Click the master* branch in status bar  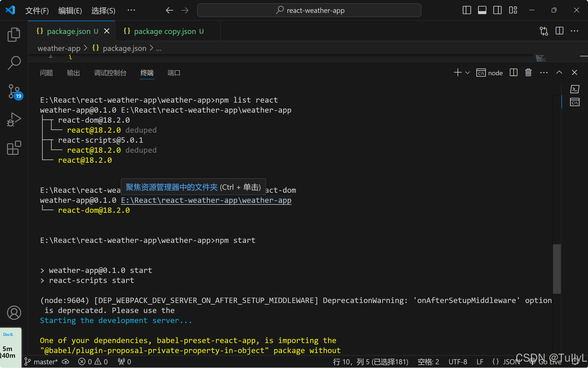click(x=41, y=362)
